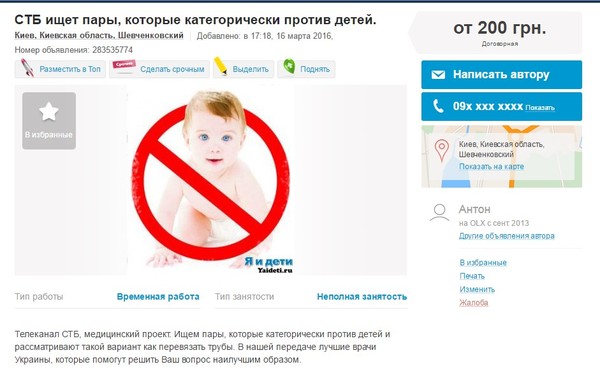Open Другие объявления автора link

tap(507, 236)
